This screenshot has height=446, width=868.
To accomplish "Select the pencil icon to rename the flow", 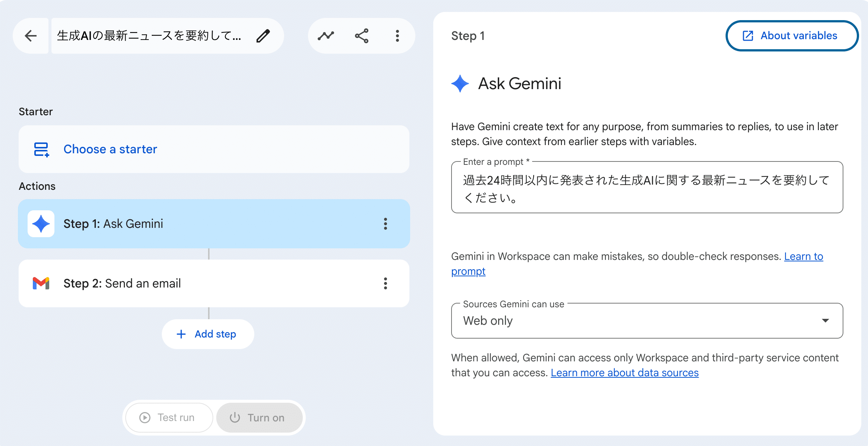I will pyautogui.click(x=264, y=36).
